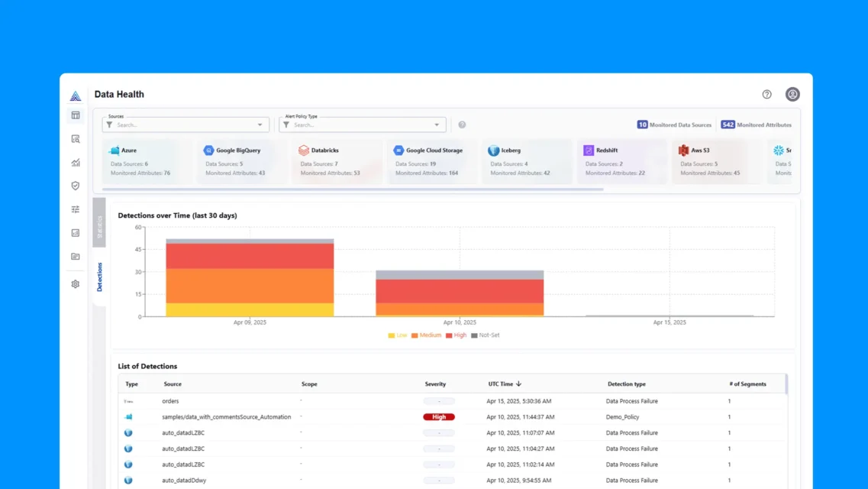Image resolution: width=868 pixels, height=489 pixels.
Task: Select the shield policy sidebar icon
Action: click(76, 186)
